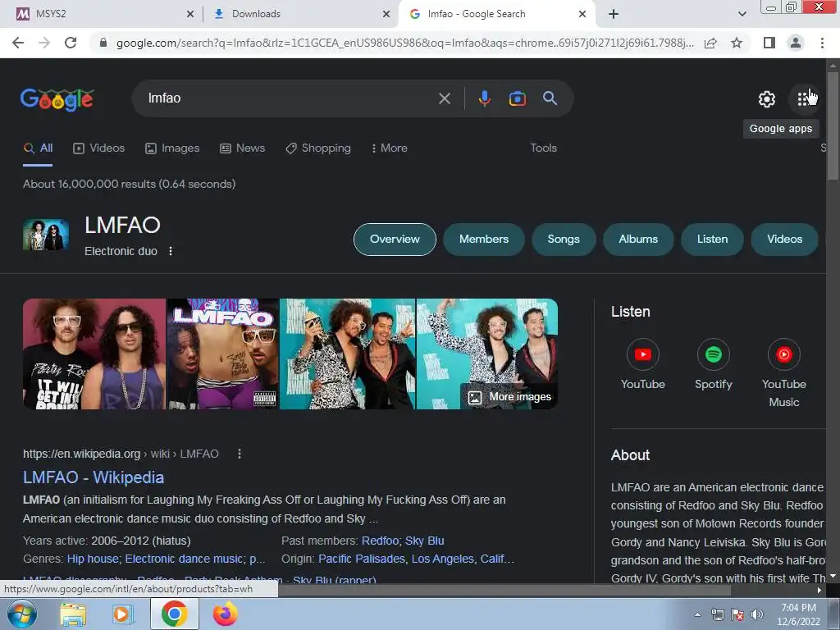This screenshot has width=840, height=630.
Task: Open the LMFAO album cover thumbnail
Action: point(223,354)
